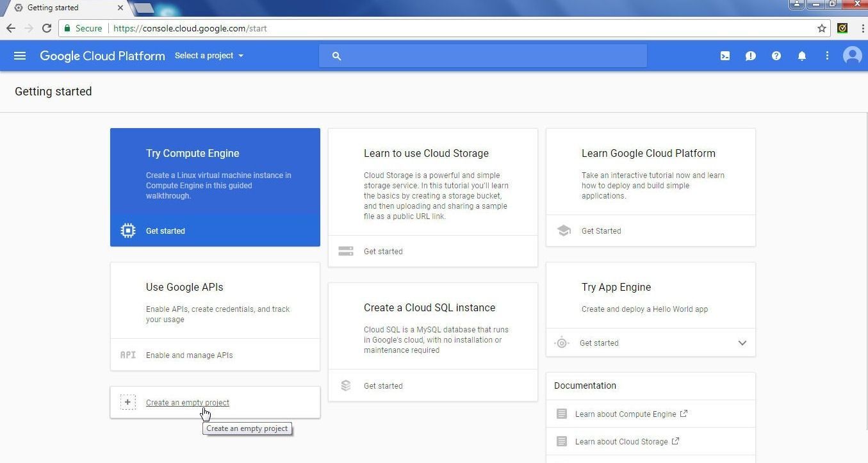Click external link icon after Compute Engine doc
The height and width of the screenshot is (463, 868).
pyautogui.click(x=684, y=414)
